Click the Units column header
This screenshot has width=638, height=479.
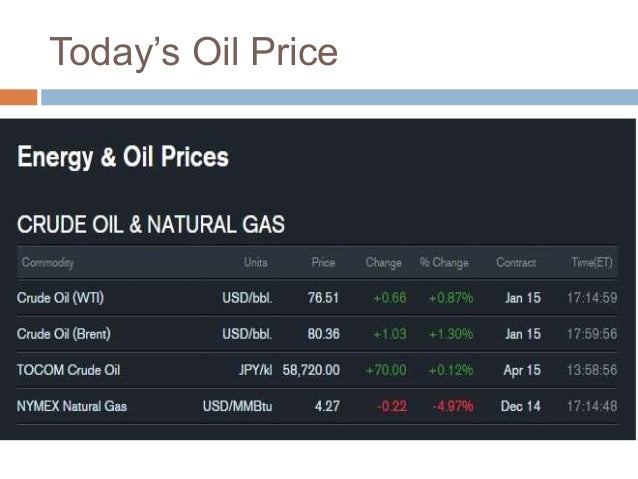tap(255, 263)
